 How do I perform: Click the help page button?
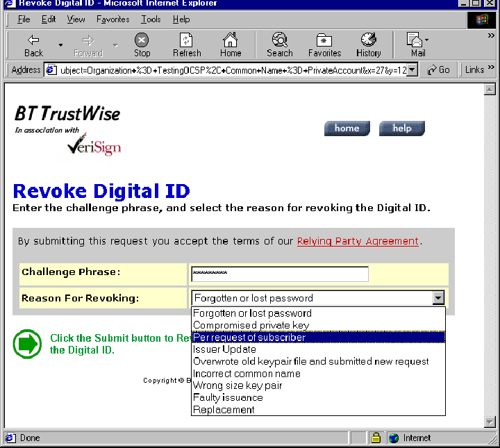pyautogui.click(x=402, y=128)
